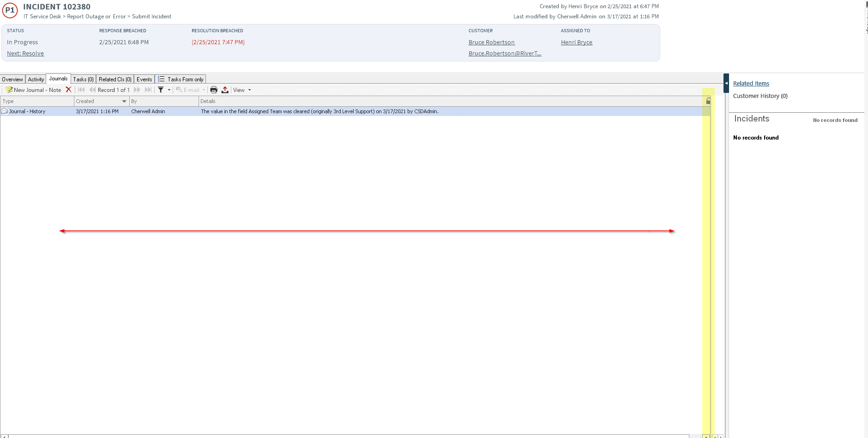Open the Related CIs tab

pyautogui.click(x=115, y=79)
